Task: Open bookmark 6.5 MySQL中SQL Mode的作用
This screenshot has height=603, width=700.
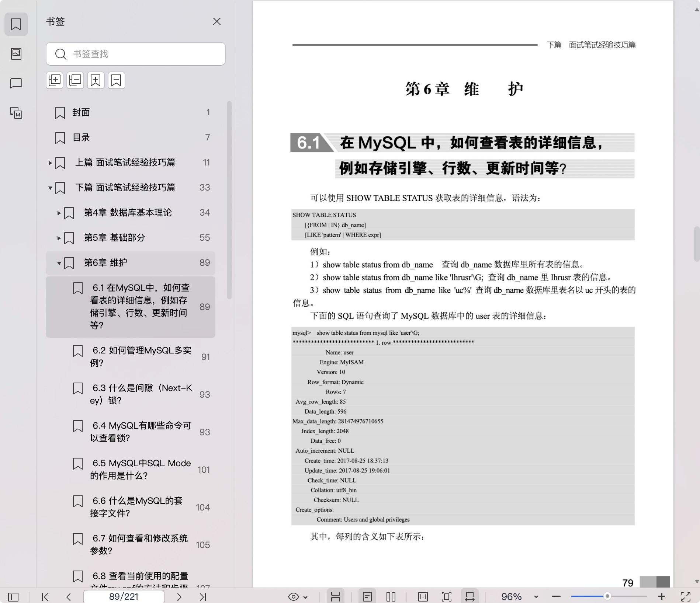Action: [131, 469]
